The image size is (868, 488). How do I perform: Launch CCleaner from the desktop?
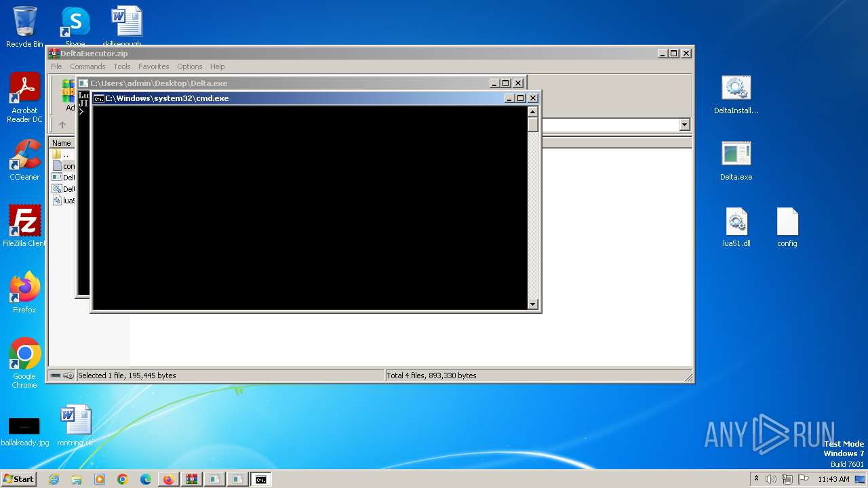pos(24,160)
